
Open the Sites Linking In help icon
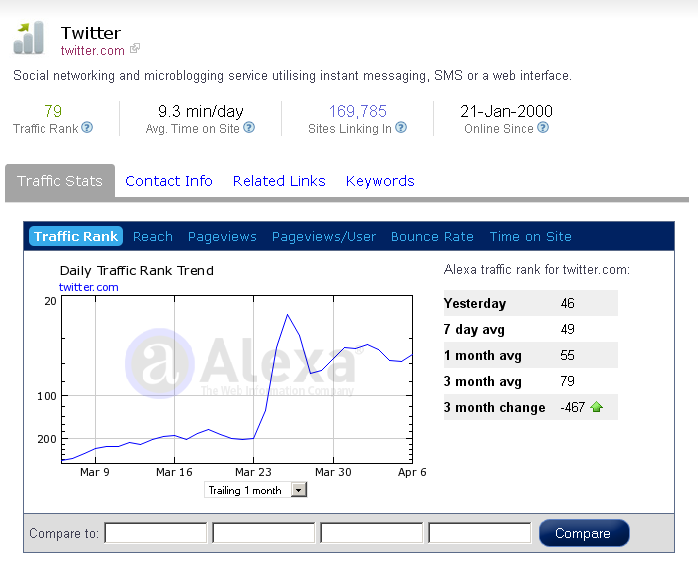[401, 128]
